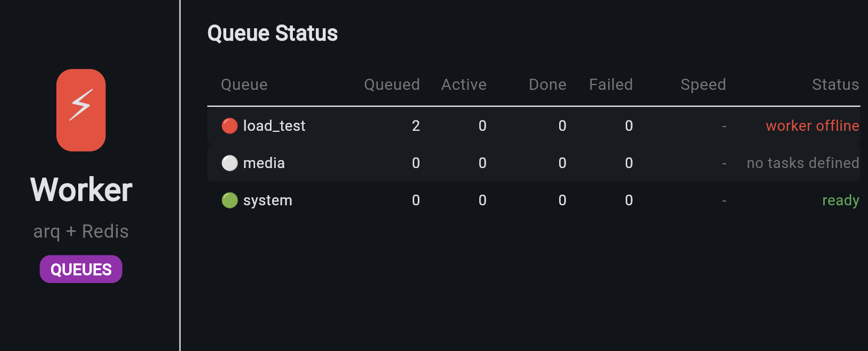
Task: Click the red status dot beside load_test
Action: (230, 126)
